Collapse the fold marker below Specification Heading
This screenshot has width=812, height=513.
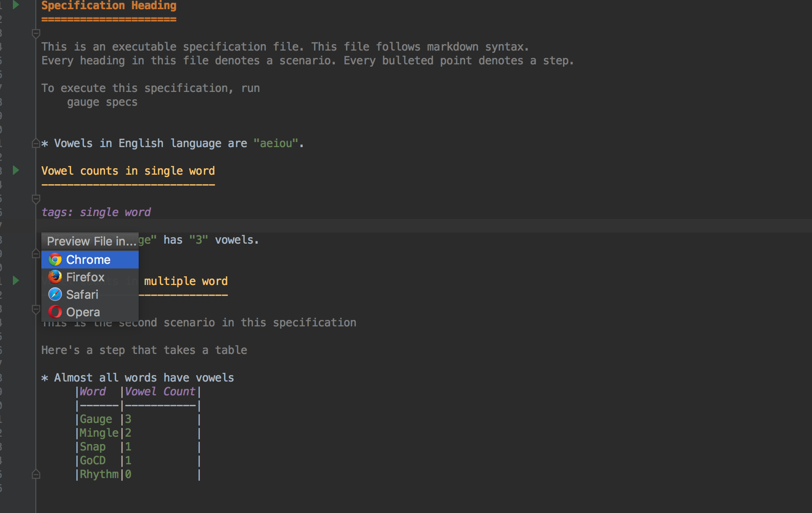click(x=36, y=33)
